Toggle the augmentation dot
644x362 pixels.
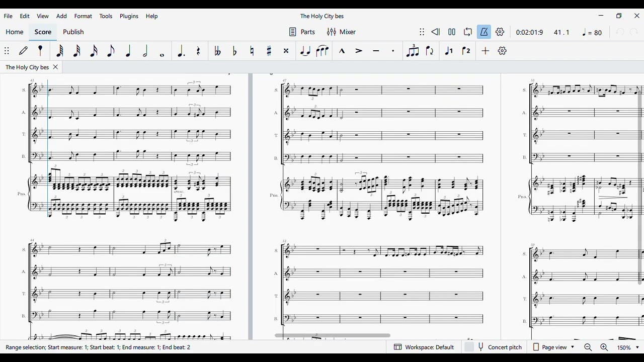[x=181, y=51]
